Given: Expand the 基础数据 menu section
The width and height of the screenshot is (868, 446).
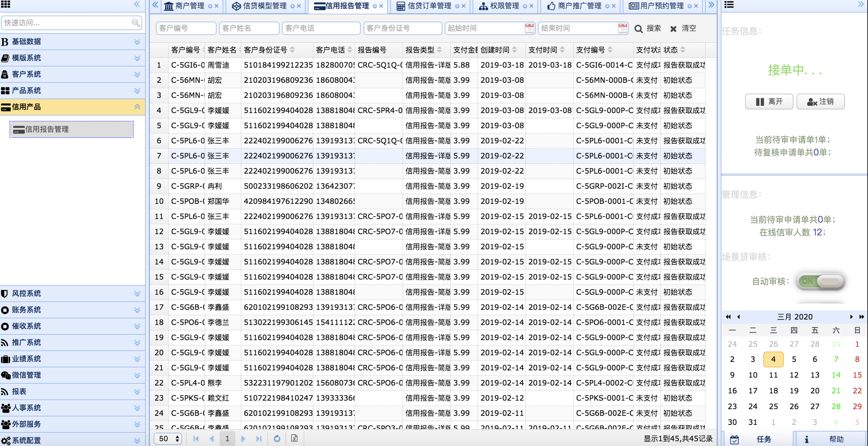Looking at the screenshot, I should 72,42.
